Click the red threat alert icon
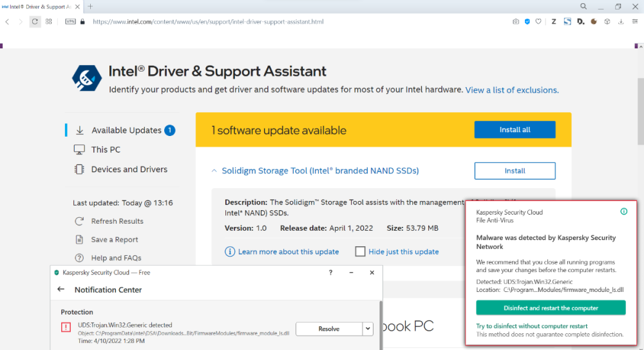The image size is (644, 350). pos(66,327)
